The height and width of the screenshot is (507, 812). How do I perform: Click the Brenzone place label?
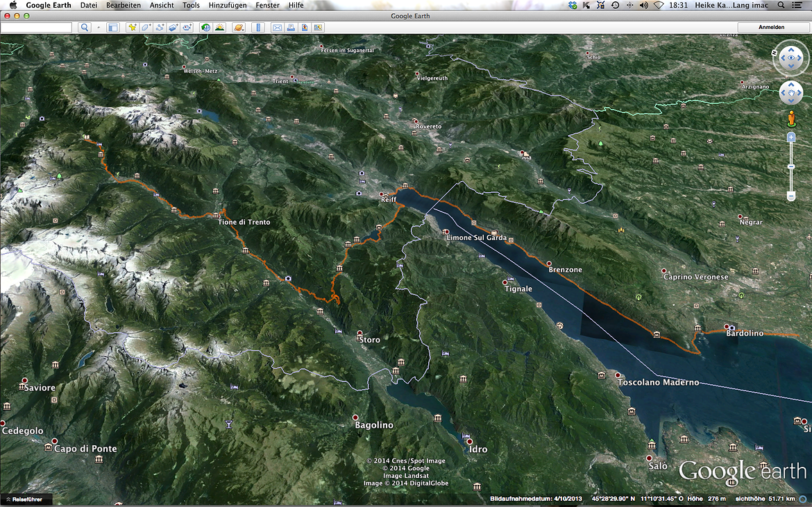pyautogui.click(x=565, y=270)
